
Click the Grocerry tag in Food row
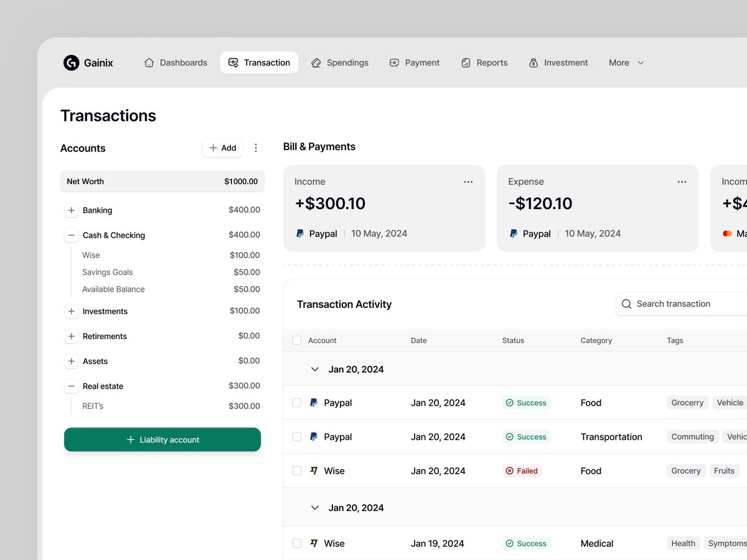[x=687, y=403]
